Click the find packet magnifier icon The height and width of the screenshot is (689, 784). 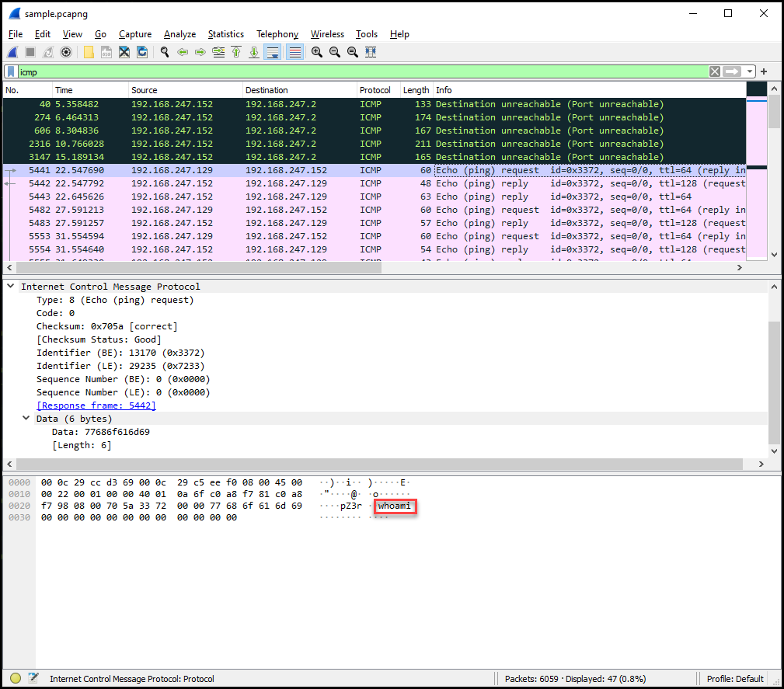pyautogui.click(x=164, y=52)
